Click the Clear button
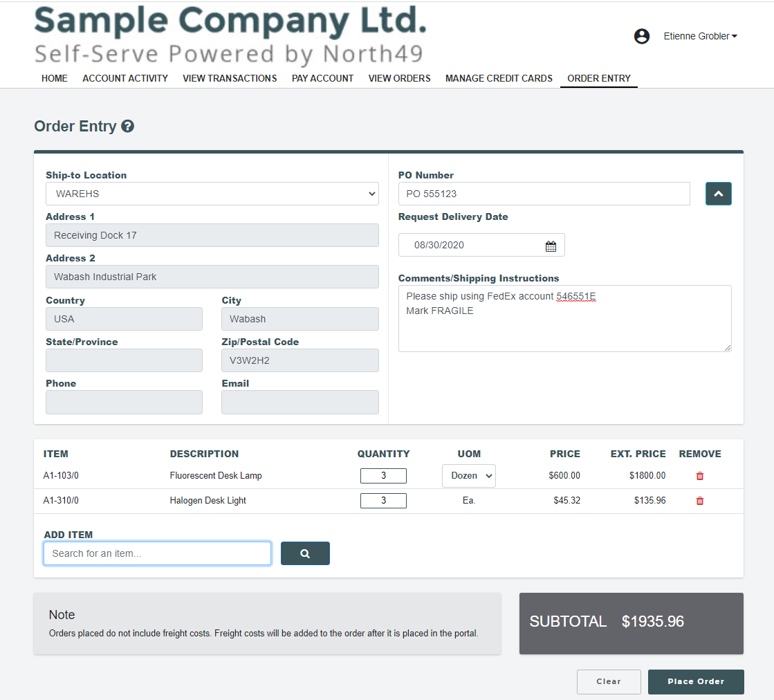 [x=609, y=681]
